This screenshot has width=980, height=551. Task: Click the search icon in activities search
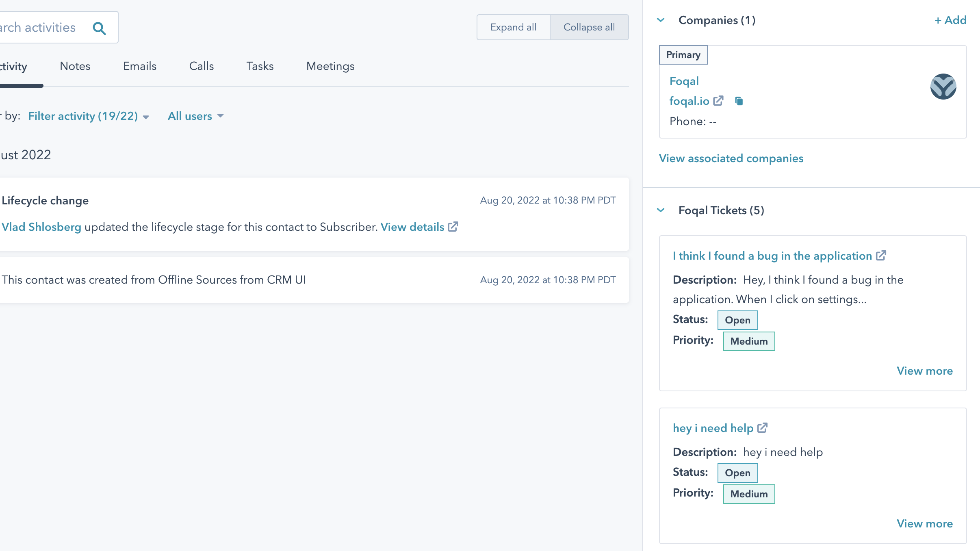[100, 28]
